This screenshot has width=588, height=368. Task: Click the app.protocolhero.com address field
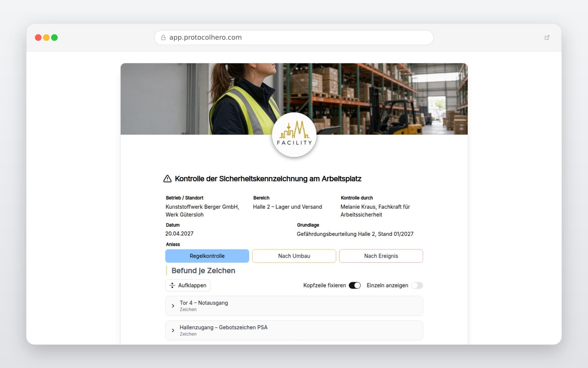294,38
